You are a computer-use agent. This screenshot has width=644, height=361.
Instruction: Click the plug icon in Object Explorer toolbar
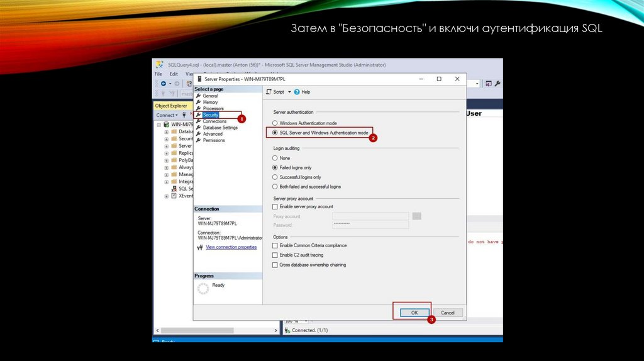tap(184, 115)
